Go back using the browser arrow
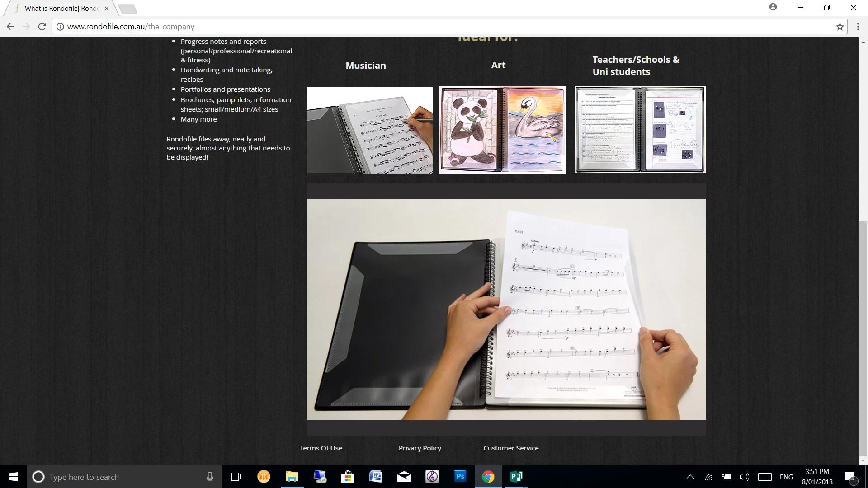 (10, 27)
